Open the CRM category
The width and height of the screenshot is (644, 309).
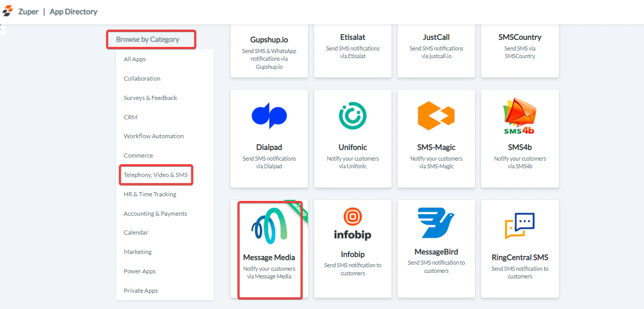[130, 117]
